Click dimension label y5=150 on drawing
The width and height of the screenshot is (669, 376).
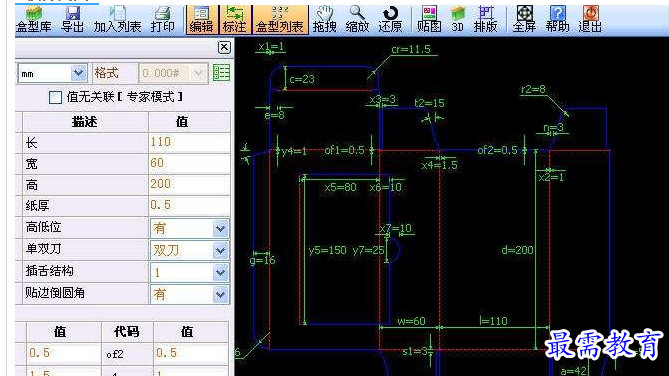coord(328,250)
